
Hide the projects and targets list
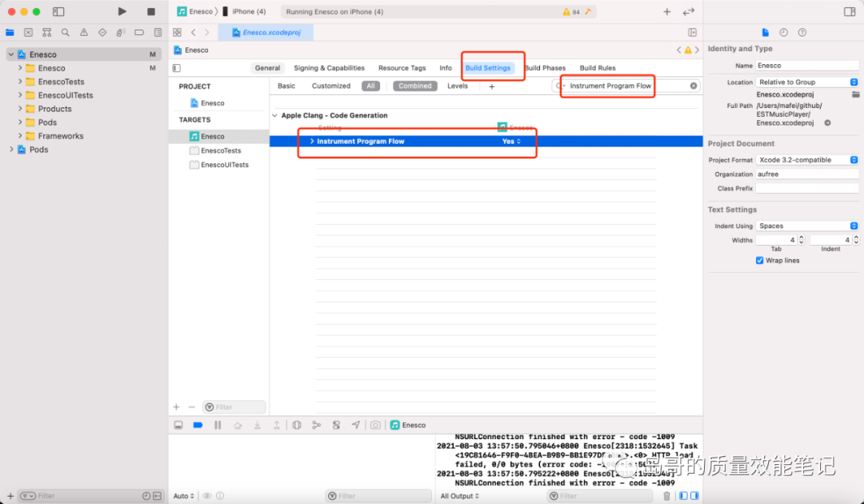point(177,68)
